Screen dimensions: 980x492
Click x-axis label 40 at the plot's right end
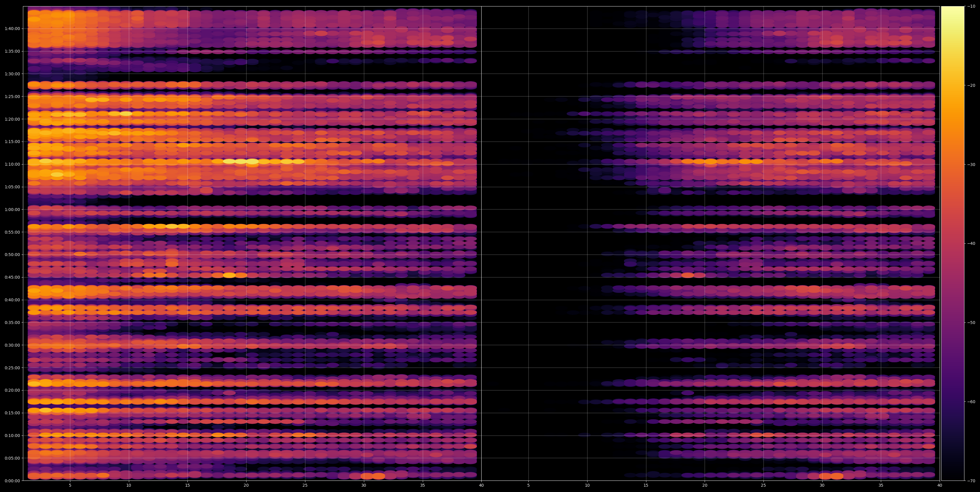click(940, 486)
